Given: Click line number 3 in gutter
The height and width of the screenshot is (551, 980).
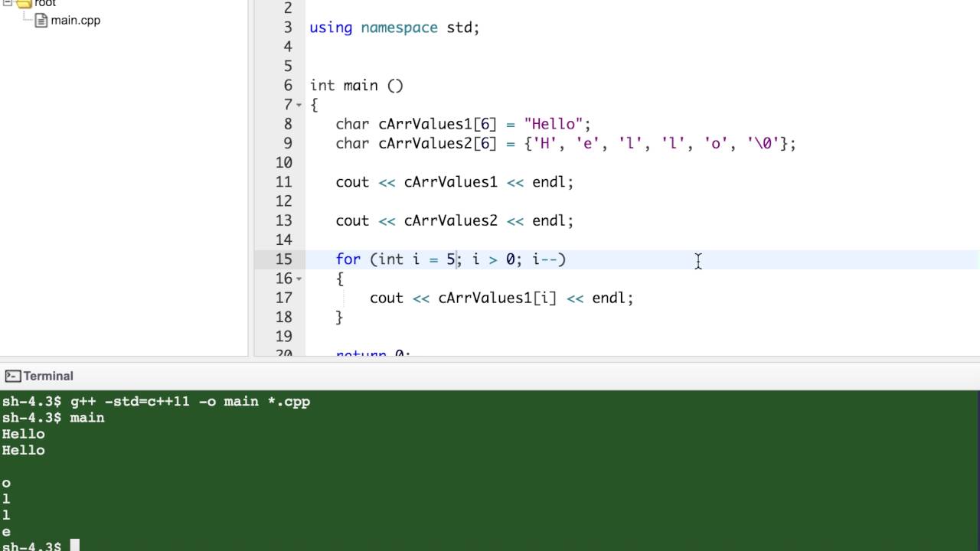Looking at the screenshot, I should tap(288, 28).
